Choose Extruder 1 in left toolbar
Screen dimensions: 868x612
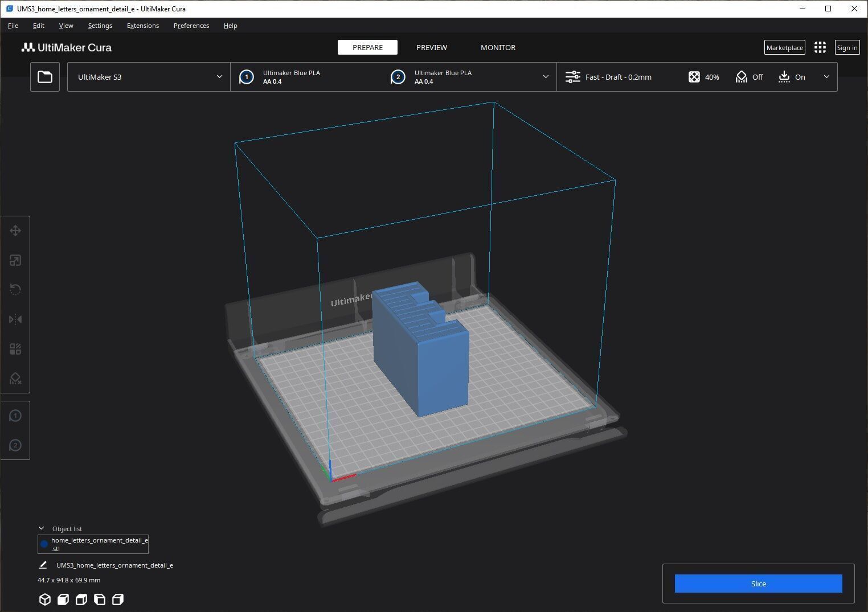coord(15,416)
